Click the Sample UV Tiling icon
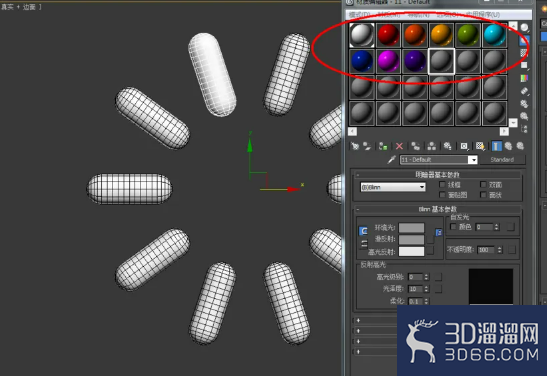 click(524, 65)
